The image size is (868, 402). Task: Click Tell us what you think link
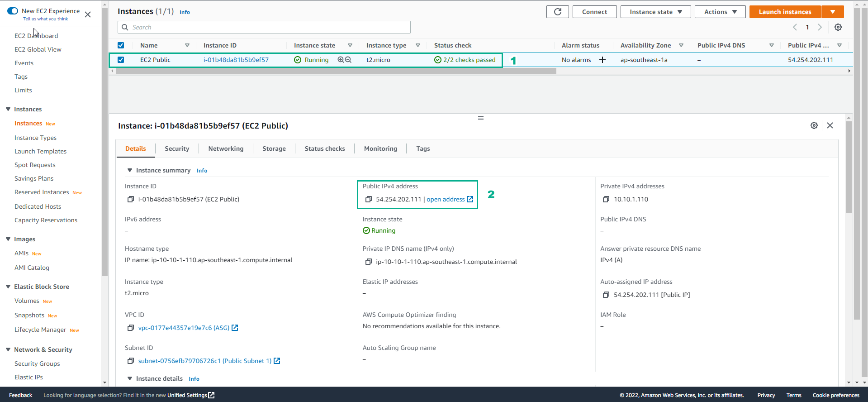click(x=45, y=19)
